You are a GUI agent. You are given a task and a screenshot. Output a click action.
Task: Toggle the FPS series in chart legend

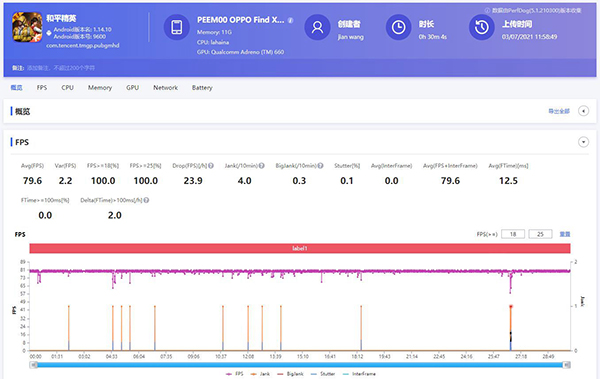[x=235, y=374]
